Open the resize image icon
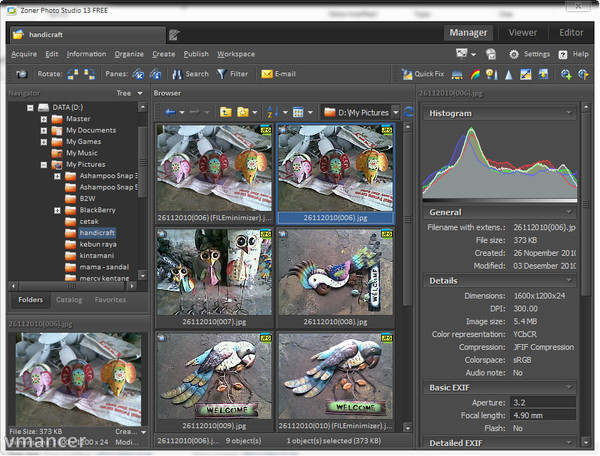This screenshot has height=456, width=600. (526, 74)
